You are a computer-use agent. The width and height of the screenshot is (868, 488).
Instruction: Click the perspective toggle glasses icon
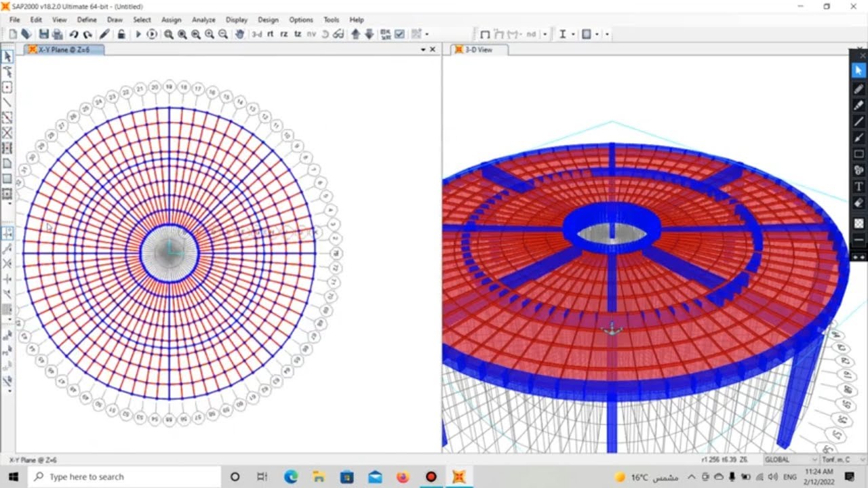338,34
